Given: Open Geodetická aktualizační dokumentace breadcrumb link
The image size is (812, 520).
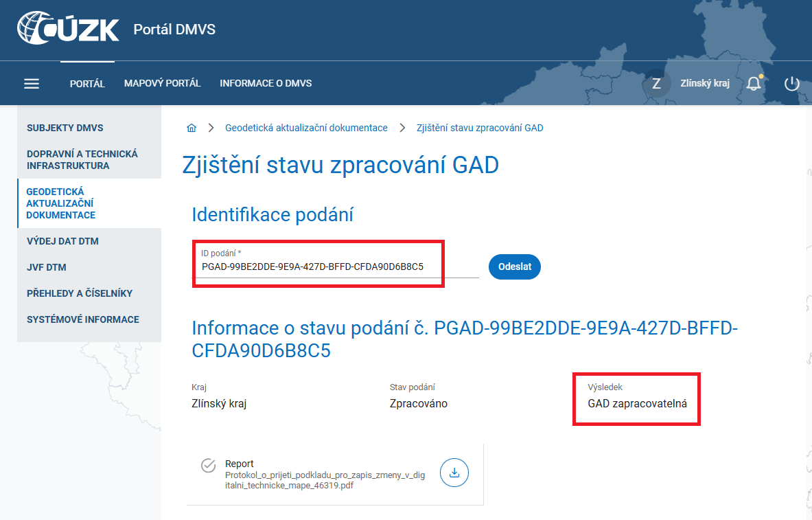Looking at the screenshot, I should (x=306, y=127).
